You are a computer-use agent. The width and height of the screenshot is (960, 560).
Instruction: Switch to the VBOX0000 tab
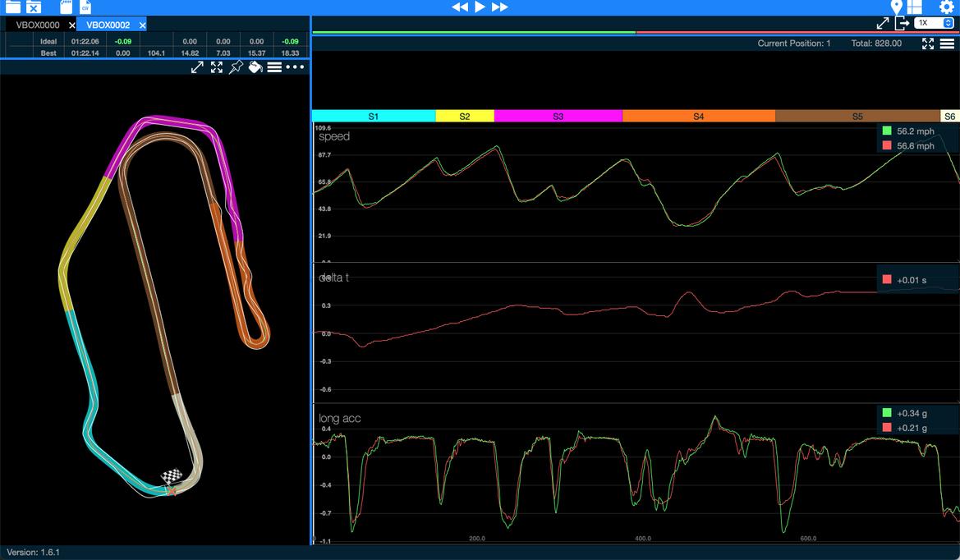coord(38,25)
